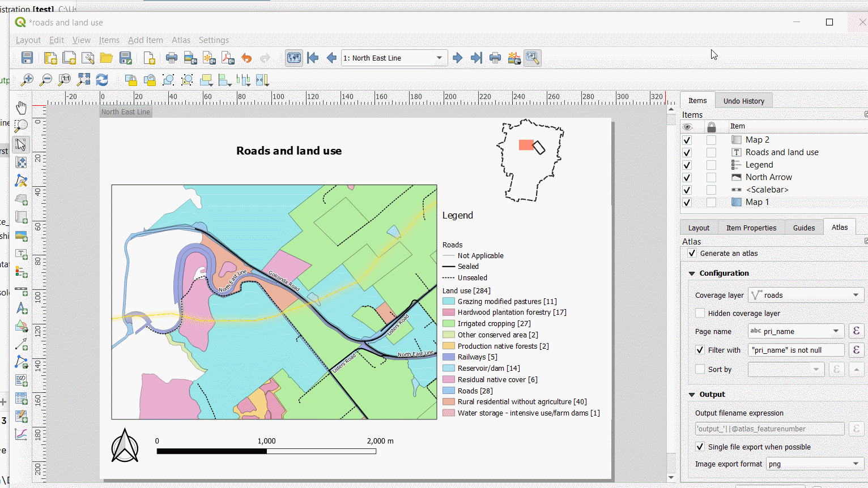Enable Hidden coverage layer checkbox
868x488 pixels.
coord(700,313)
